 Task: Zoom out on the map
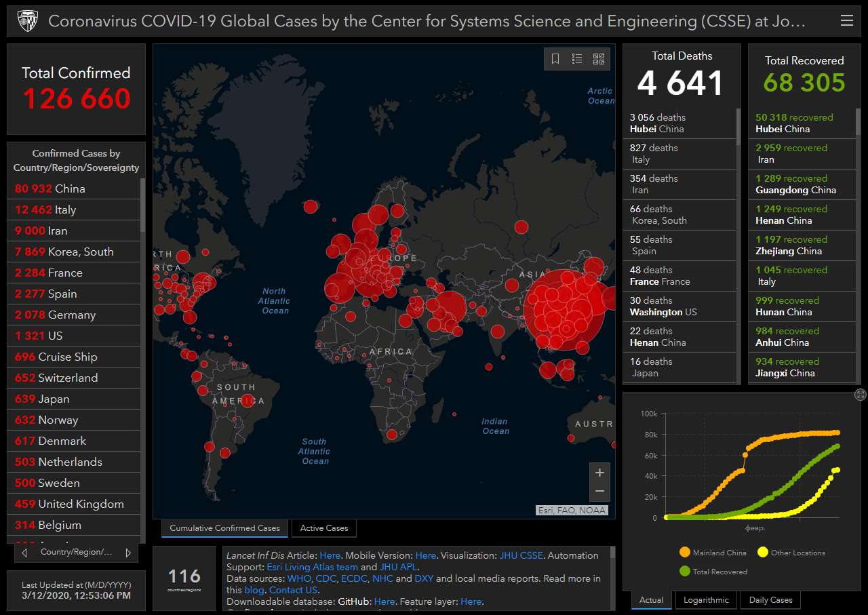coord(599,491)
